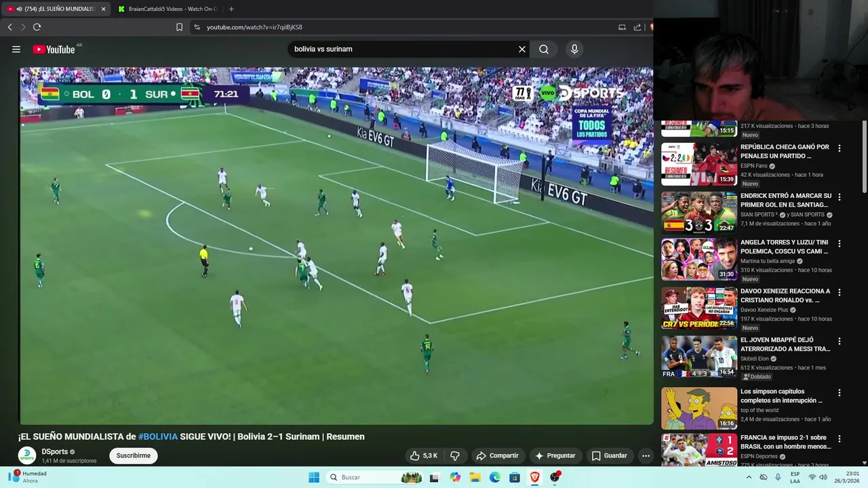This screenshot has height=488, width=868.
Task: Open File Explorer from the taskbar
Action: 475,477
